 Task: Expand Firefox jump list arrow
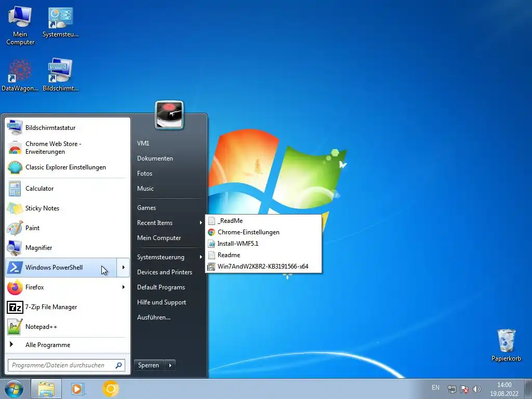123,287
